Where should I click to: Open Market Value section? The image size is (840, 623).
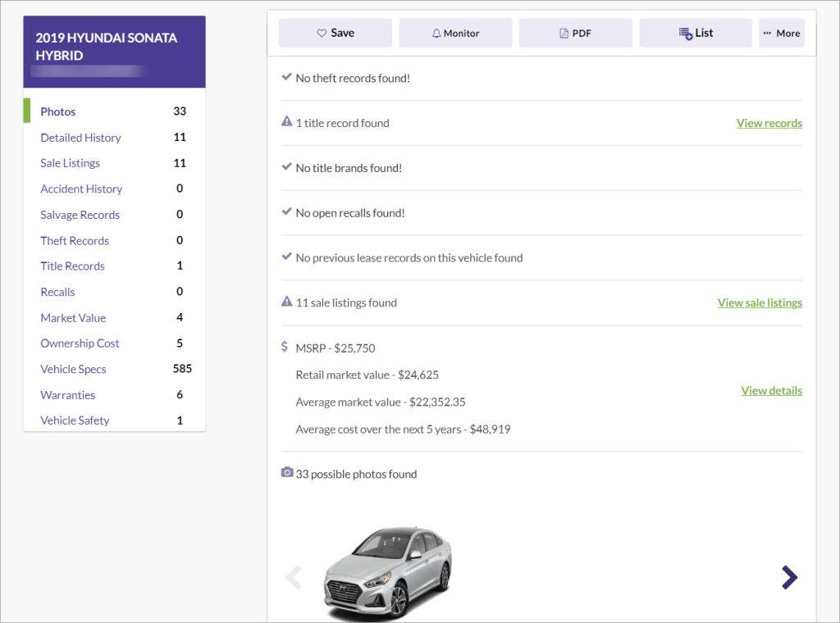pos(73,317)
